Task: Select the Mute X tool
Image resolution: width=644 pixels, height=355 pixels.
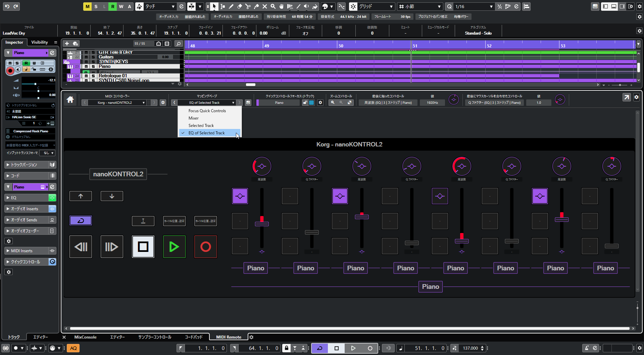Action: pyautogui.click(x=264, y=6)
